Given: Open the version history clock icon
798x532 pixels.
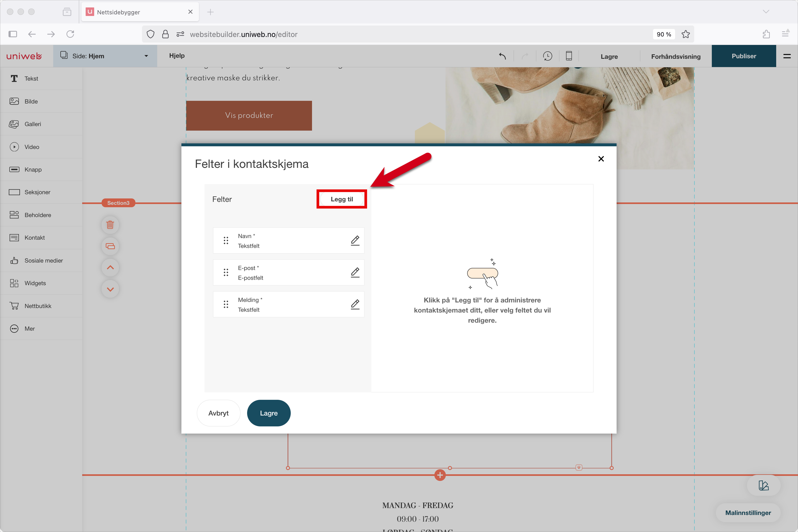Looking at the screenshot, I should coord(548,56).
